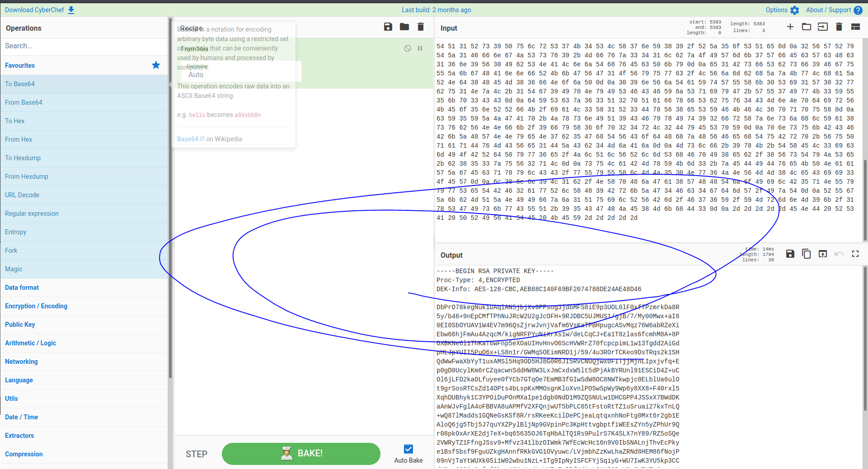Click inside the hex Input text area

pos(648,140)
